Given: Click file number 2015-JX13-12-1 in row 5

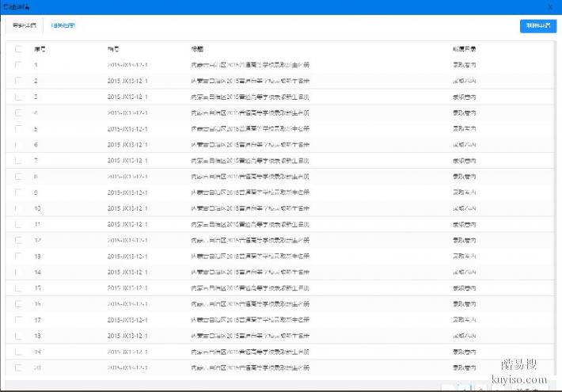Looking at the screenshot, I should [127, 129].
